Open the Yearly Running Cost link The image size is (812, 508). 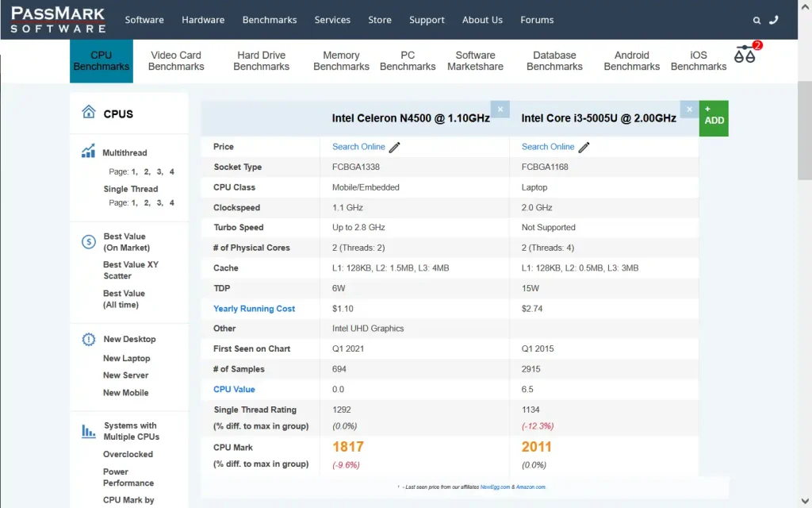click(254, 309)
